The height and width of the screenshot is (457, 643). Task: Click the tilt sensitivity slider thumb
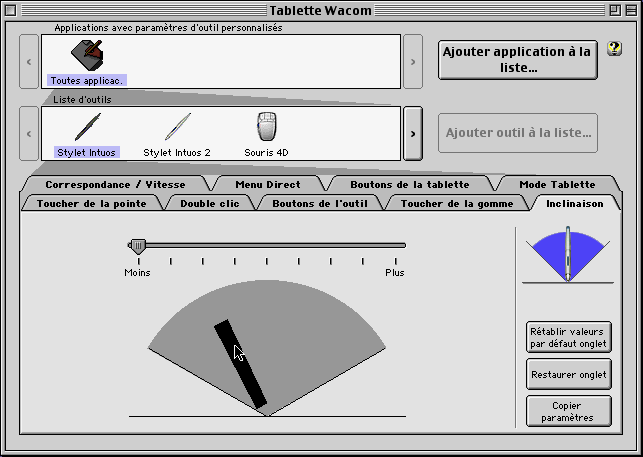coord(138,246)
